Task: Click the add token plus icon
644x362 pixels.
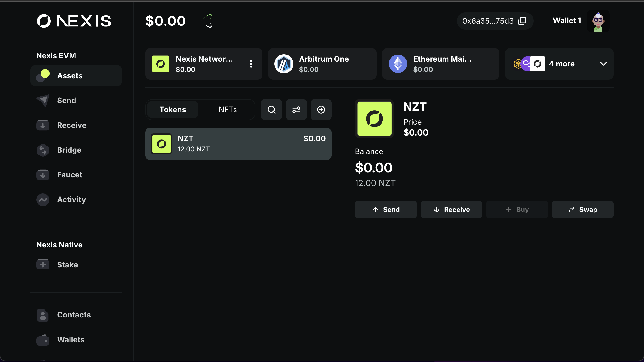Action: pyautogui.click(x=321, y=110)
